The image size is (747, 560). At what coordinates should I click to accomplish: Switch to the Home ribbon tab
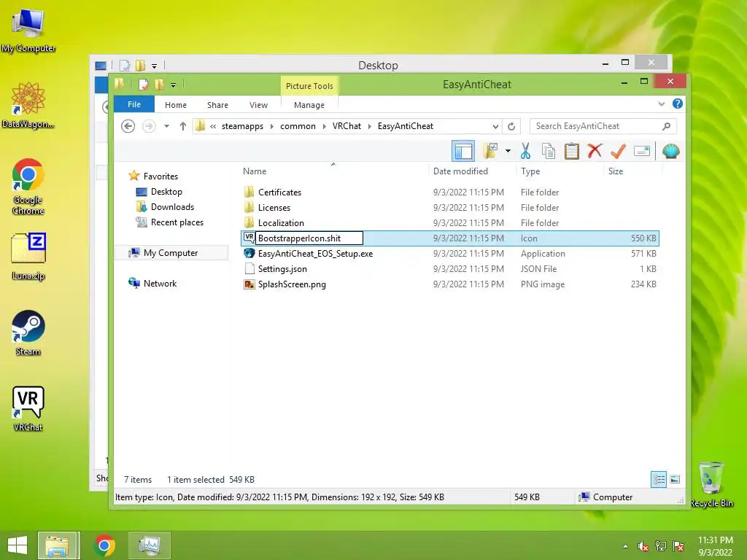[175, 105]
